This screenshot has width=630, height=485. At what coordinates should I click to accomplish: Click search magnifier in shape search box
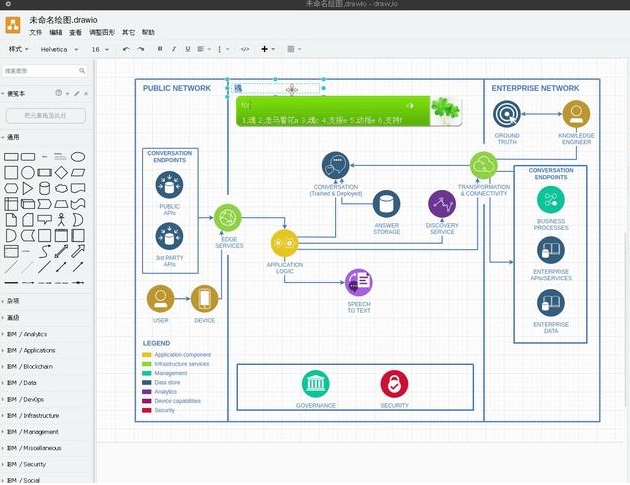(x=82, y=71)
